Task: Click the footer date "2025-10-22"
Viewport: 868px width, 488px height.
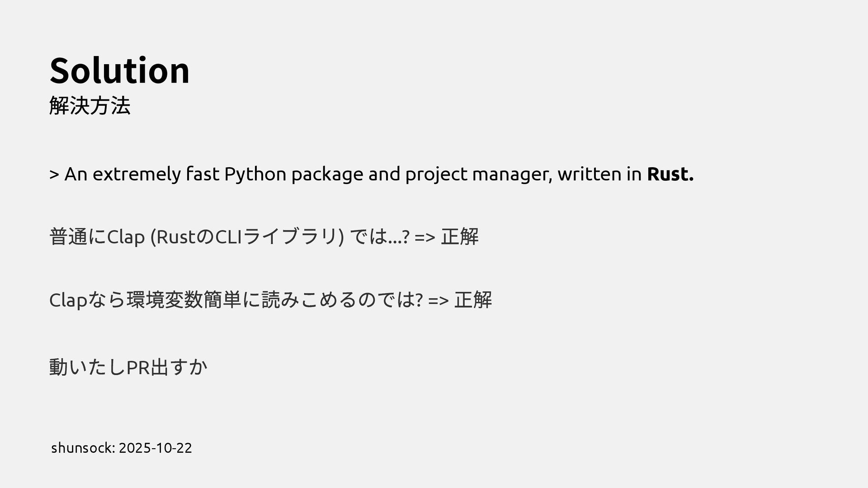Action: 156,448
